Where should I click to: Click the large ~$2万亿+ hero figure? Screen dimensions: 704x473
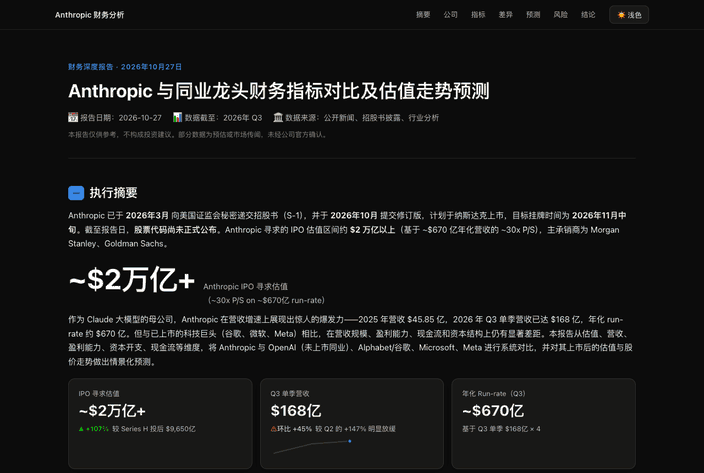pyautogui.click(x=132, y=280)
